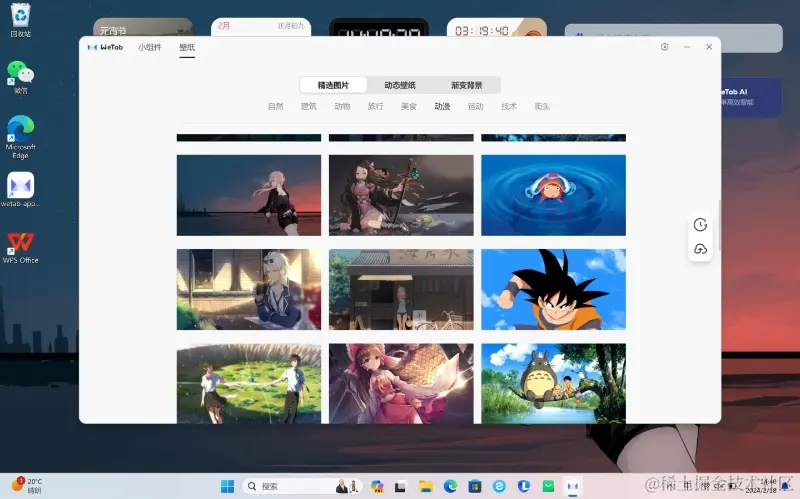Open the WPS Office desktop shortcut
The image size is (800, 499).
[x=20, y=247]
